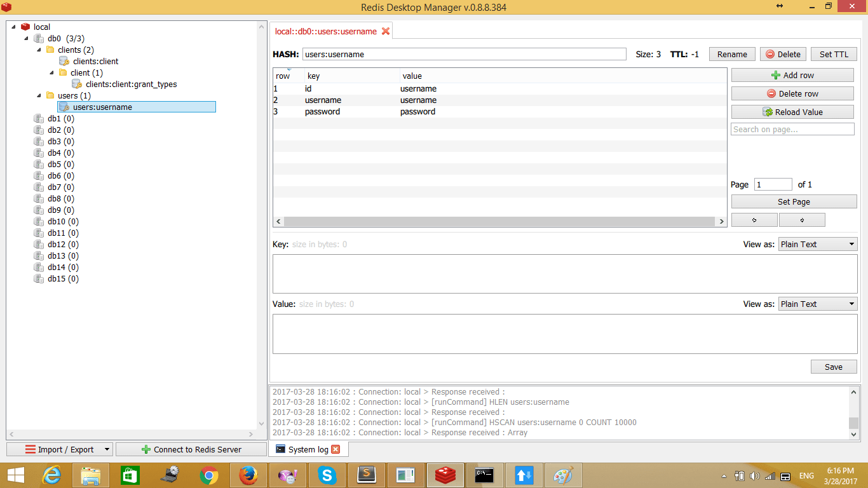Click the users folder icon
This screenshot has height=488, width=868.
pos(50,95)
